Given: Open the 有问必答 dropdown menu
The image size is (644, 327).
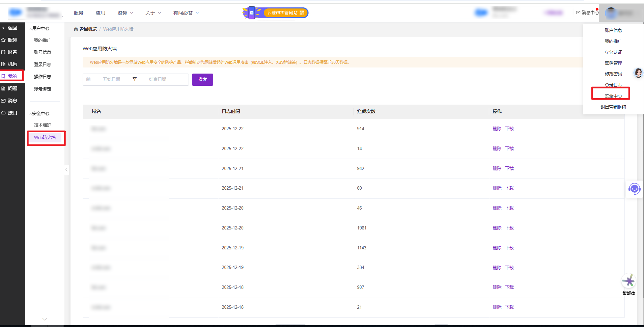Looking at the screenshot, I should [x=186, y=13].
